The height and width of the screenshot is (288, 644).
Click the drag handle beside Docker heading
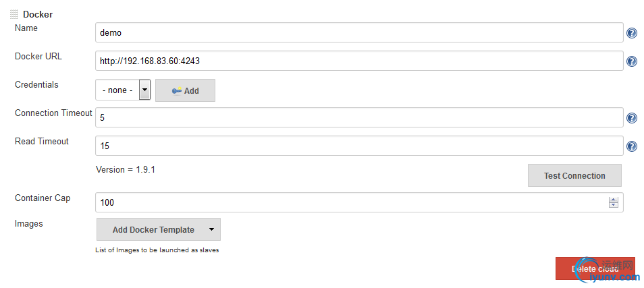pyautogui.click(x=14, y=15)
